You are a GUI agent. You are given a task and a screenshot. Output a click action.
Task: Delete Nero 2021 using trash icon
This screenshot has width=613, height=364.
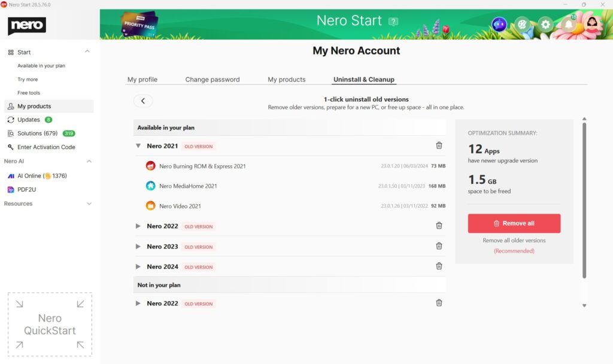(439, 145)
